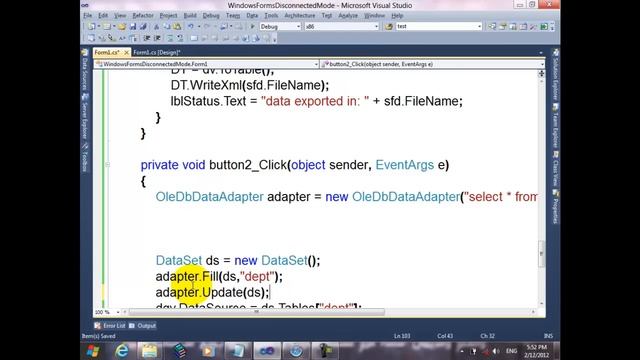
Task: Open Solution Explorer icon in right toolbar
Action: [492, 27]
